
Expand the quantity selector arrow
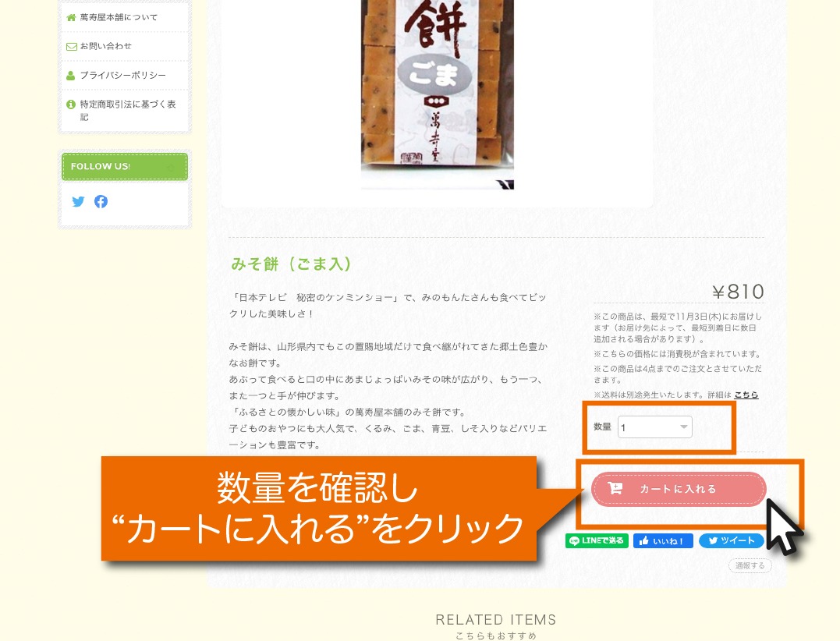click(683, 427)
